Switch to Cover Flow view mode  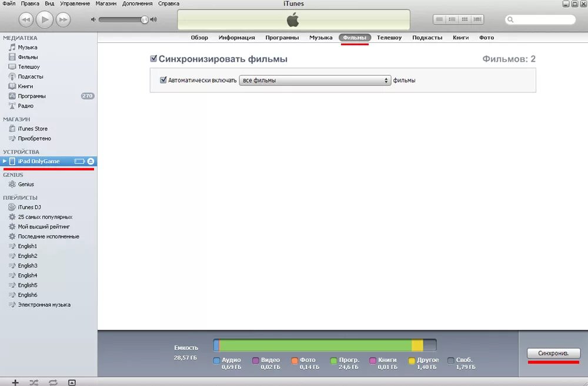477,19
